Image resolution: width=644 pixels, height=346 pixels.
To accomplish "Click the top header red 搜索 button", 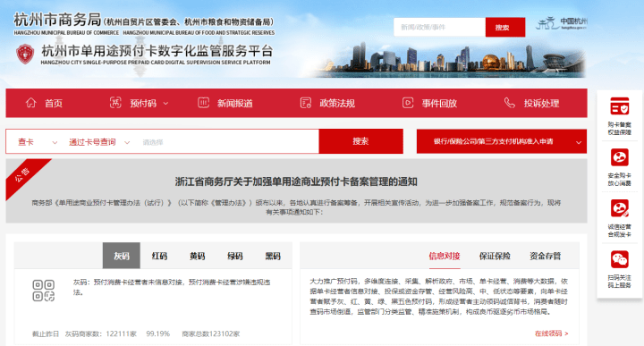I will coord(505,27).
